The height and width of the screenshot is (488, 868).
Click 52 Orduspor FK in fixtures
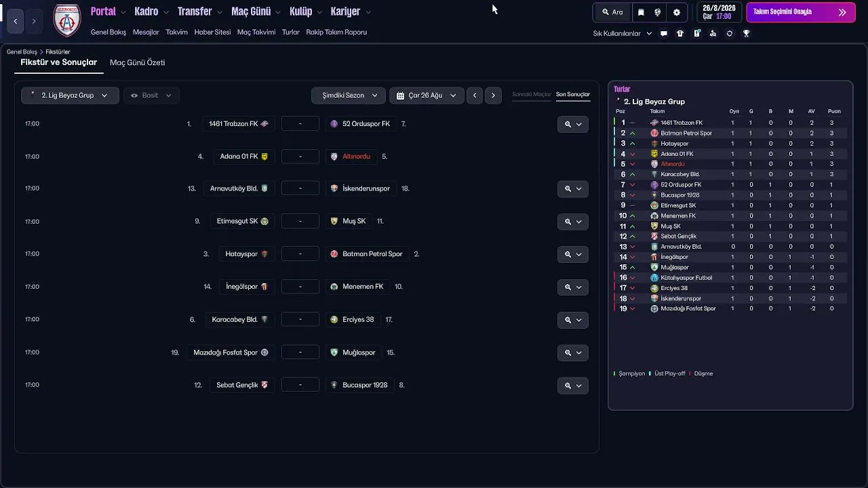pos(360,124)
